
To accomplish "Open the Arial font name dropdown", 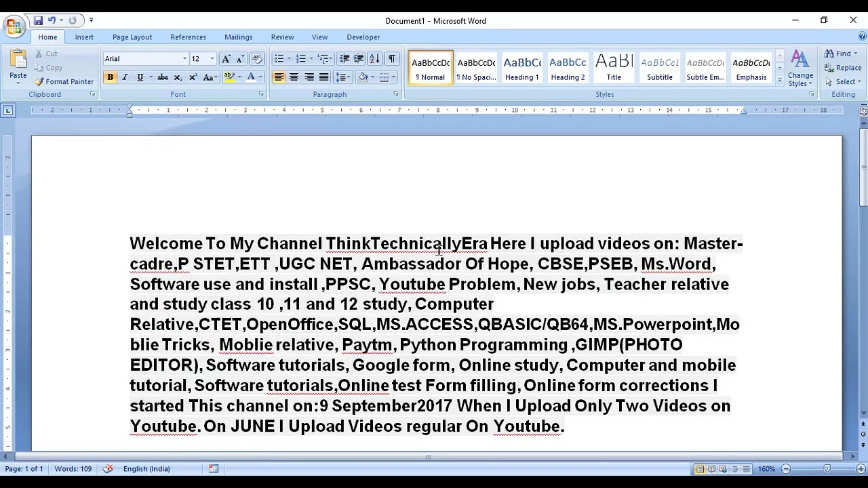I will (184, 59).
